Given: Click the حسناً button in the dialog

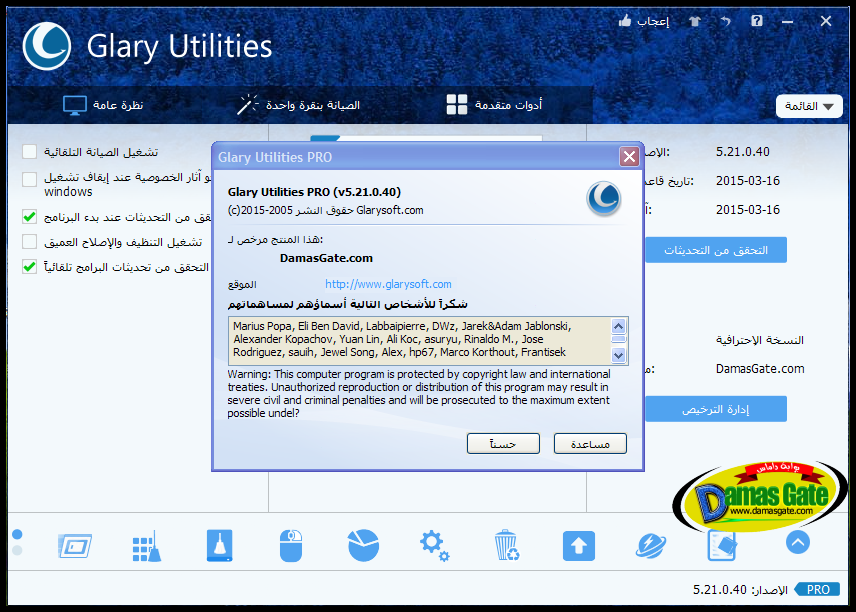Looking at the screenshot, I should point(503,444).
